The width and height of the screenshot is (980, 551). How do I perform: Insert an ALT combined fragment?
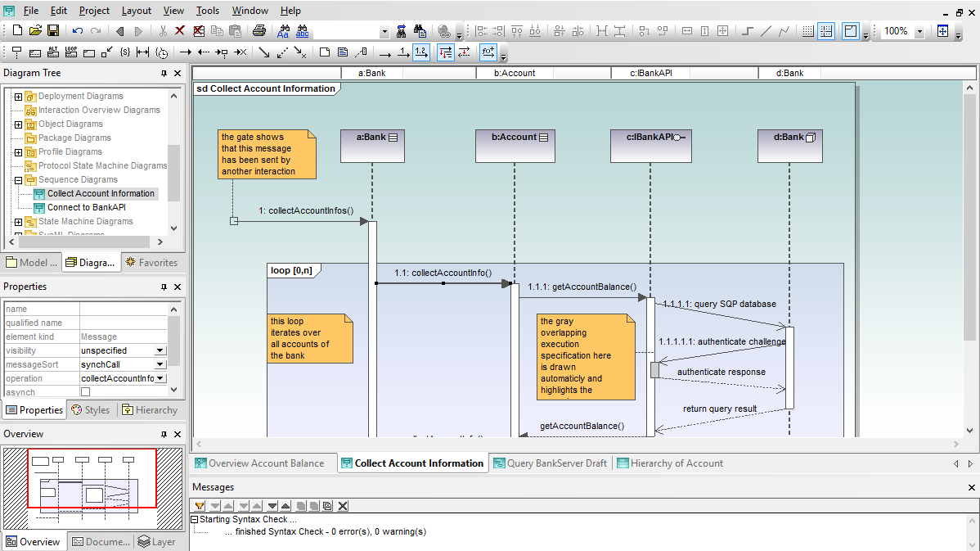coord(53,52)
